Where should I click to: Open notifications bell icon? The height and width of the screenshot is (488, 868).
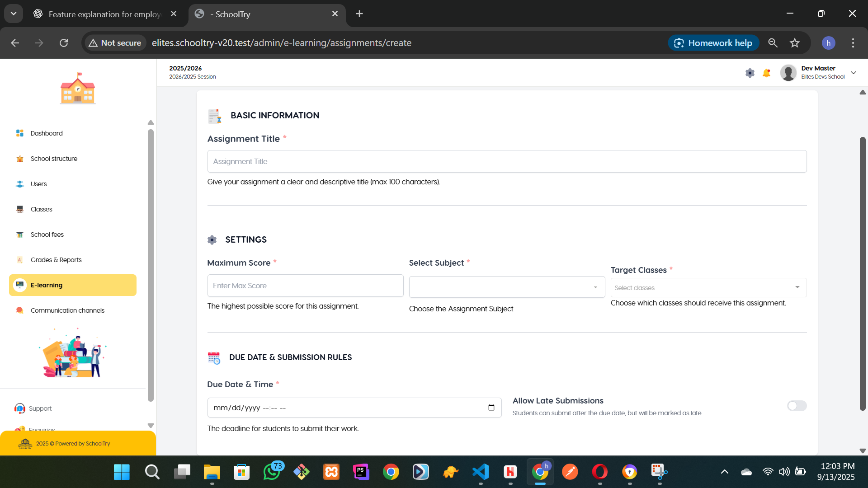pos(766,73)
